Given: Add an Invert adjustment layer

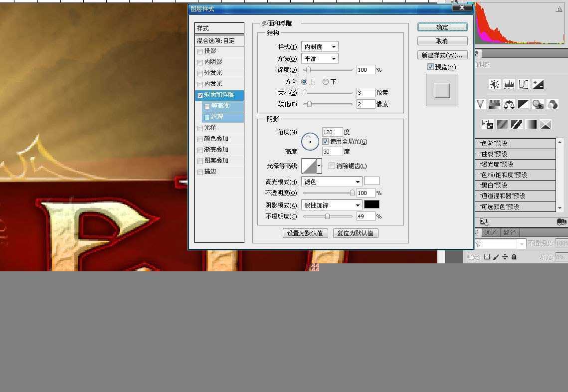Looking at the screenshot, I should coord(488,124).
